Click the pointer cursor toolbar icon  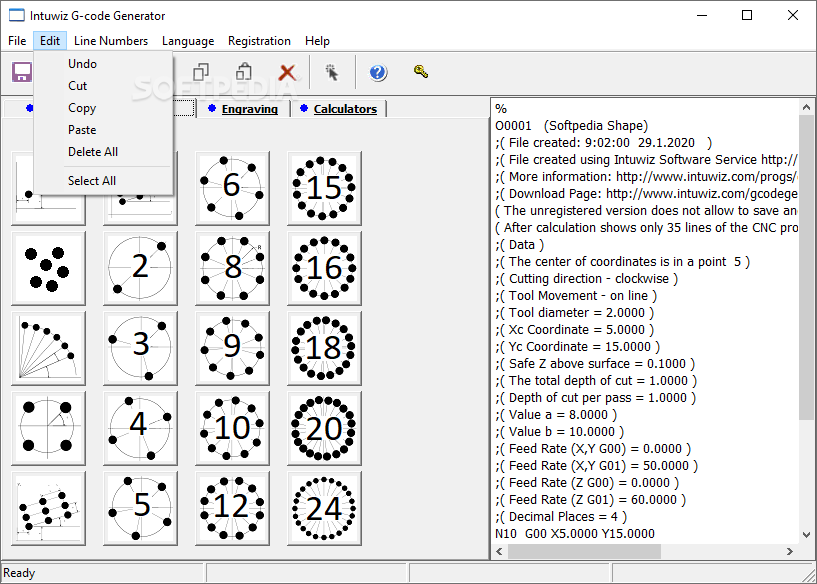click(331, 72)
